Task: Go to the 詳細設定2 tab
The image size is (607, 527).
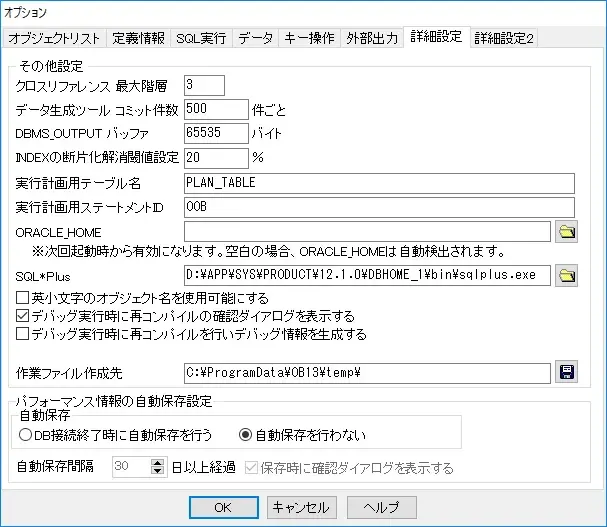Action: (x=505, y=39)
